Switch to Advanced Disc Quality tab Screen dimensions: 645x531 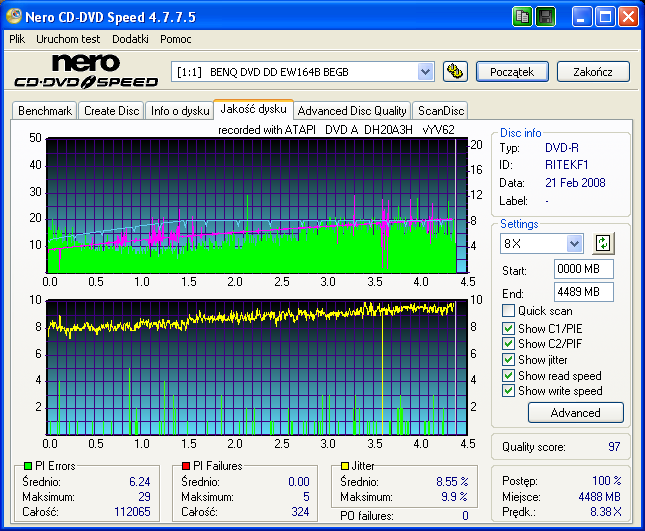click(352, 111)
